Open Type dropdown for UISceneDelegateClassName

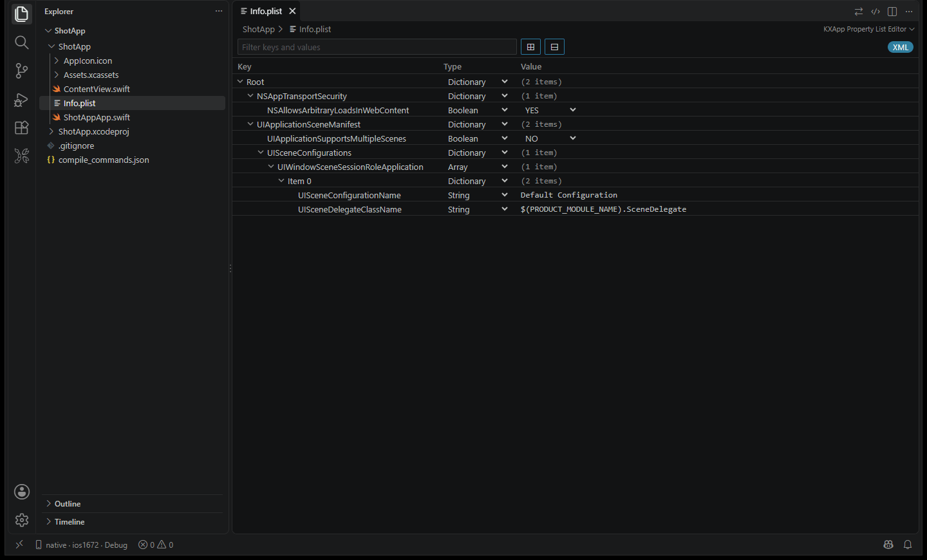point(478,209)
